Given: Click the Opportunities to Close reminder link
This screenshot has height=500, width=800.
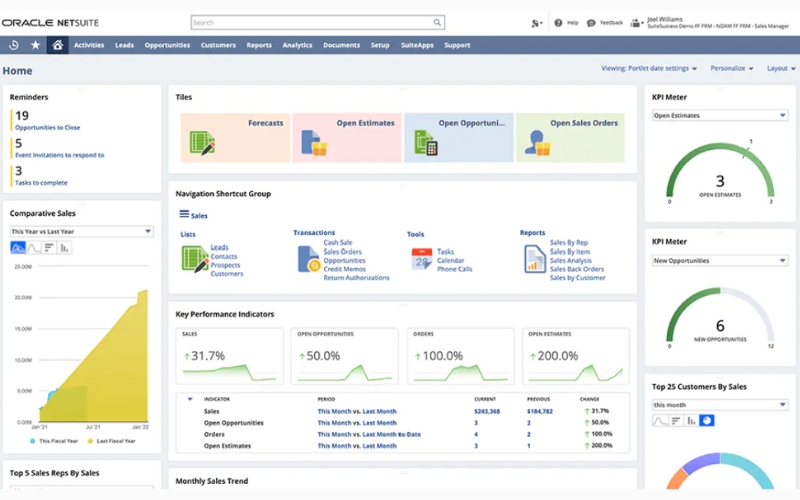Looking at the screenshot, I should coord(47,127).
